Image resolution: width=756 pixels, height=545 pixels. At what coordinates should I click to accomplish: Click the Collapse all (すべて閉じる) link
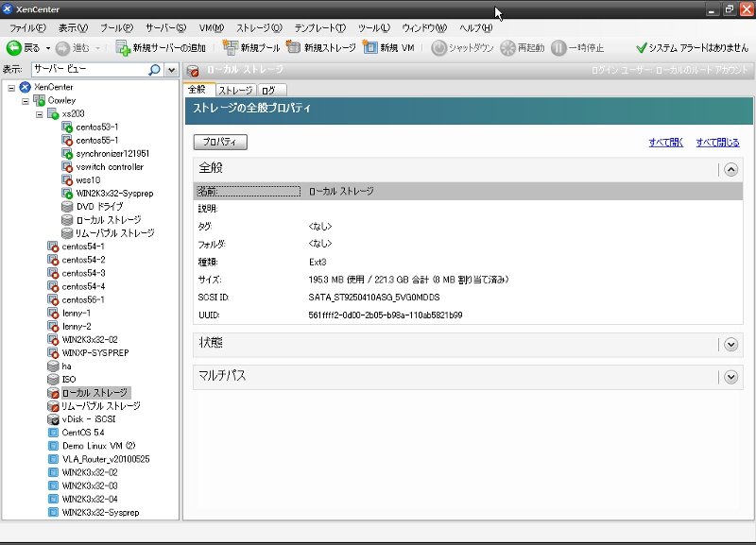point(717,142)
